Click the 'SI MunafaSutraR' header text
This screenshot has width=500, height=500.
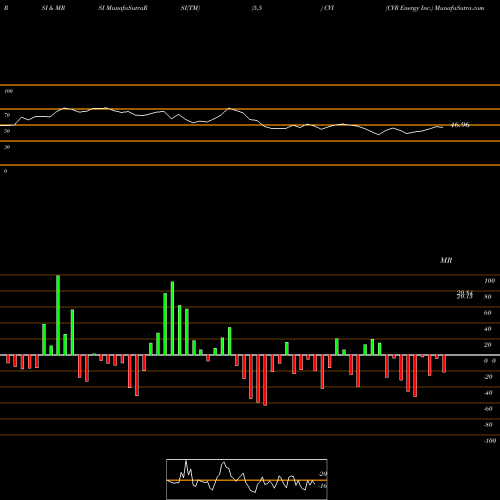(123, 8)
